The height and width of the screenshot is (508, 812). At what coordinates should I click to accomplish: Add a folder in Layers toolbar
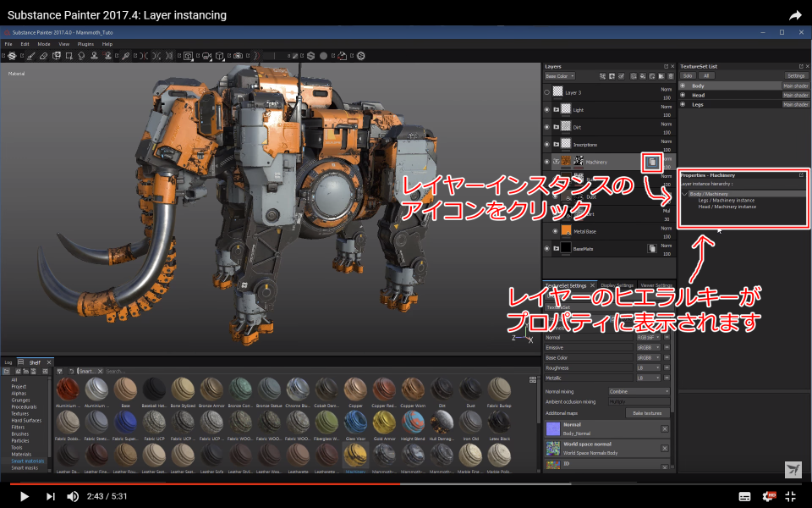pos(661,76)
